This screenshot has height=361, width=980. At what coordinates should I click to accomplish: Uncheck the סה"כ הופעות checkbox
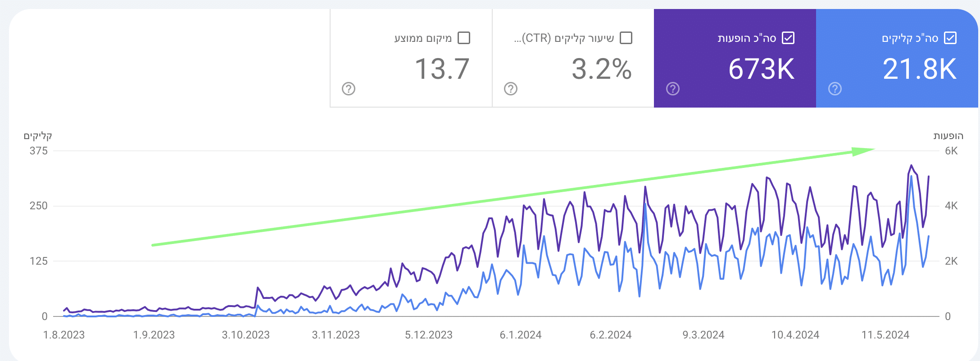788,38
